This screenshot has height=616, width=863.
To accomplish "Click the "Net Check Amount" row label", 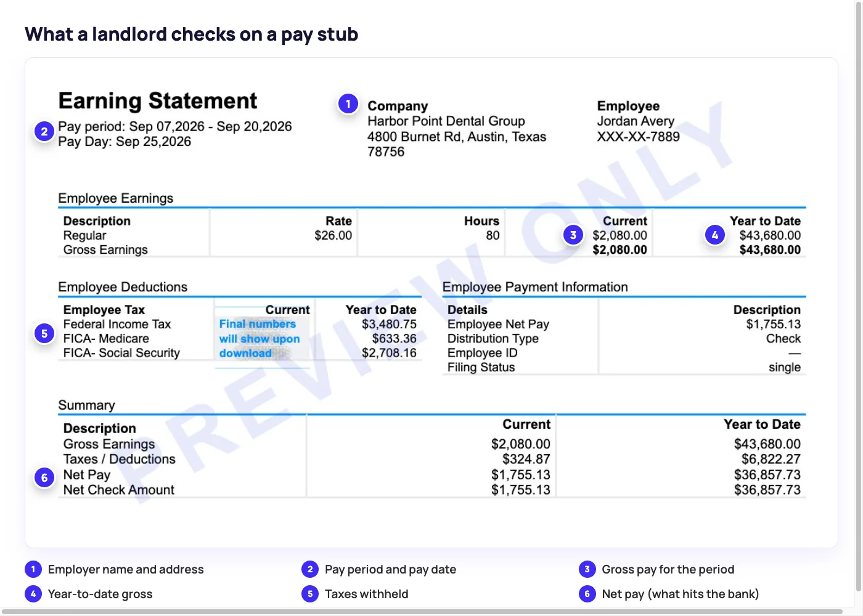I will (x=118, y=490).
